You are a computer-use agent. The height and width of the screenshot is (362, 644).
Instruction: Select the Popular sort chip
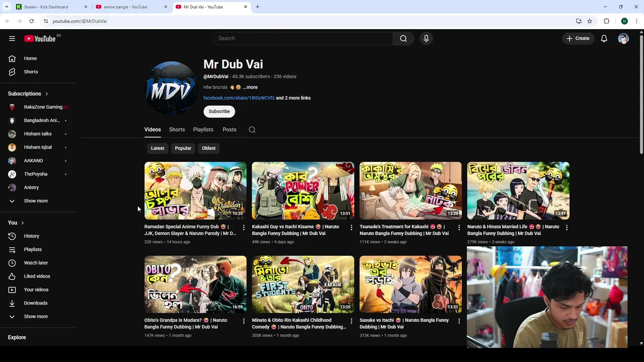pos(183,148)
